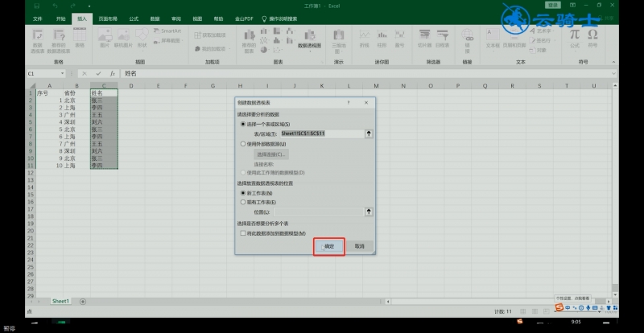
Task: Collapse the ribbon with the chevron
Action: (613, 62)
